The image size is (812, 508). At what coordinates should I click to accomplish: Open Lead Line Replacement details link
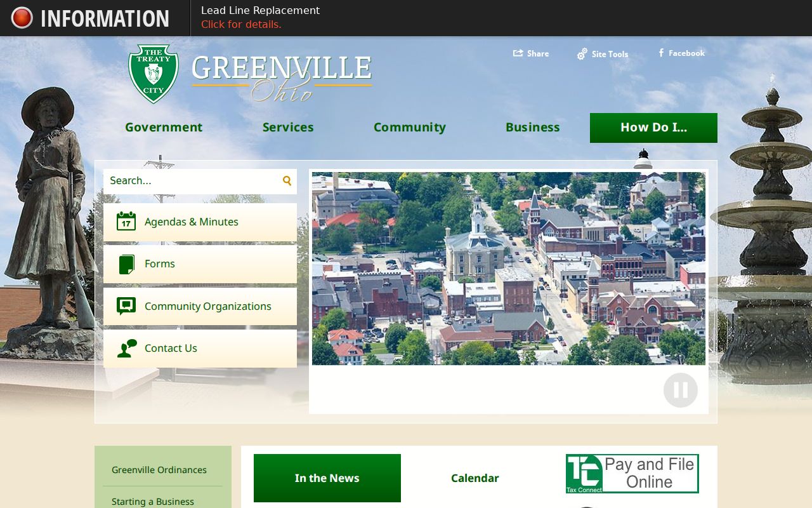point(241,24)
